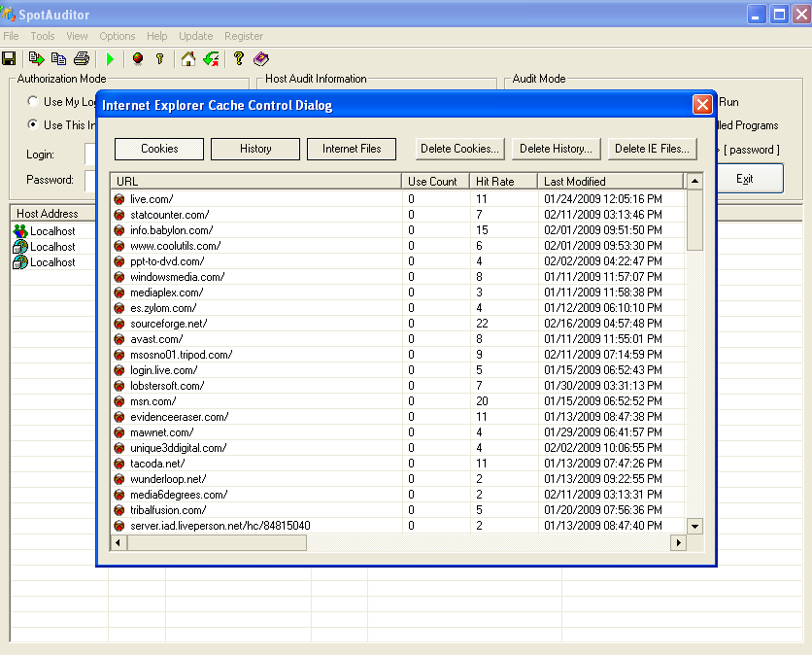Click the Delete History... button

556,149
